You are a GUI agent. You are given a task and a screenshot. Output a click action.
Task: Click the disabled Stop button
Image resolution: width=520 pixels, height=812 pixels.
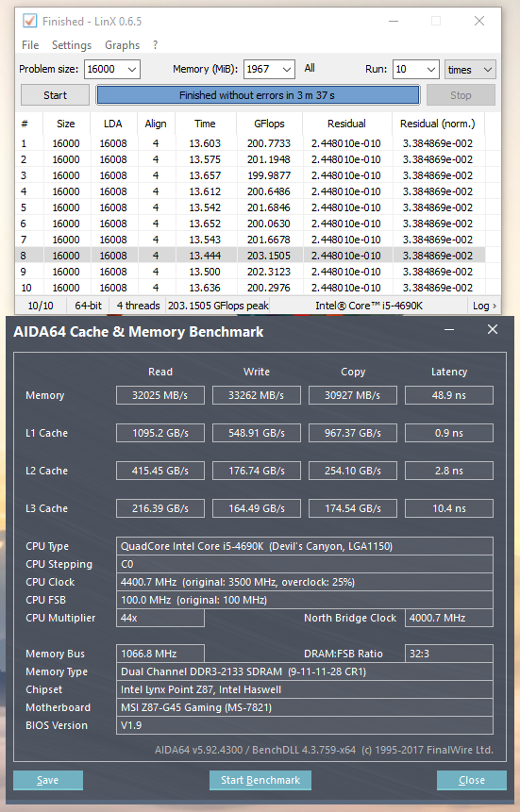pyautogui.click(x=461, y=95)
